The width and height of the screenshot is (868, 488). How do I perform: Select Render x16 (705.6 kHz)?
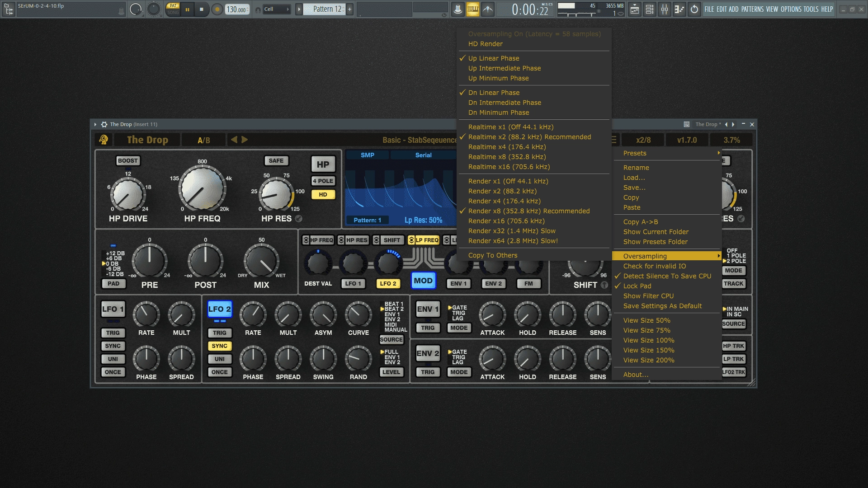pyautogui.click(x=533, y=221)
